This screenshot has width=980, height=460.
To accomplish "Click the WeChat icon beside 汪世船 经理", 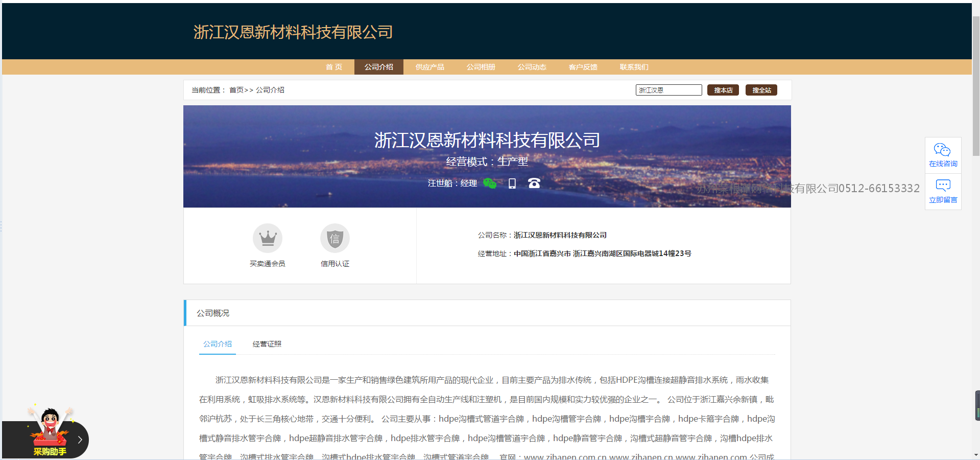I will pos(490,183).
